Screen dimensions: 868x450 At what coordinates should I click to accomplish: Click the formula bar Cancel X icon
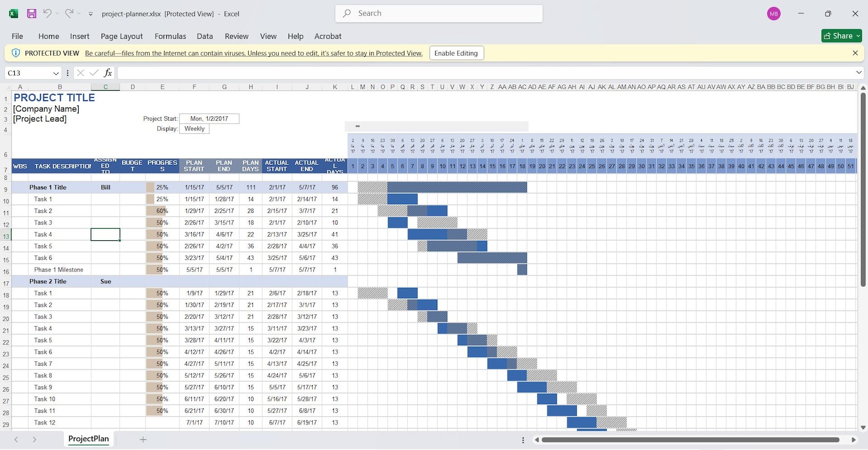pyautogui.click(x=80, y=73)
